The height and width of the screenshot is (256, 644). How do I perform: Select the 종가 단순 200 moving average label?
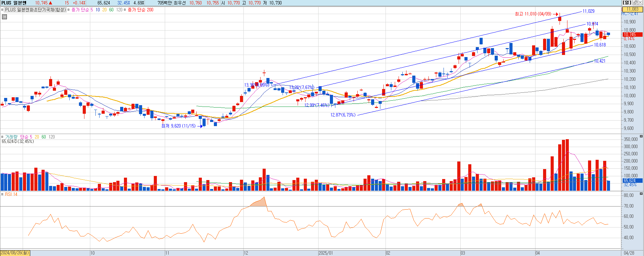coord(140,10)
